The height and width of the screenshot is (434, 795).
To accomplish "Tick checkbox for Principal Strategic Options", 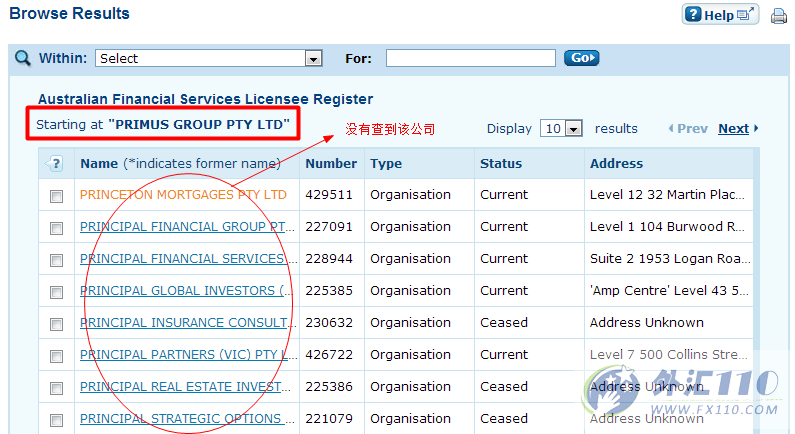I will tap(56, 420).
